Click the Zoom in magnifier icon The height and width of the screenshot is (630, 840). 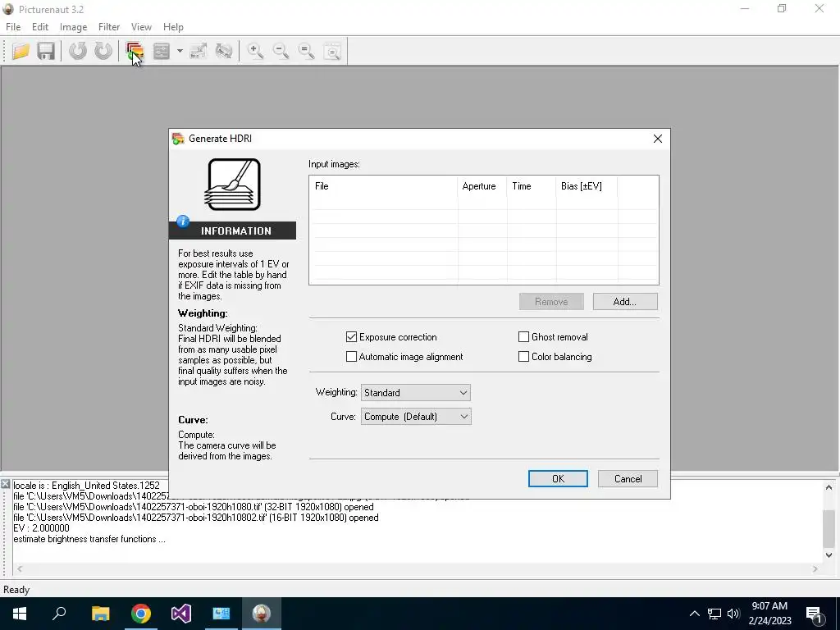coord(255,51)
